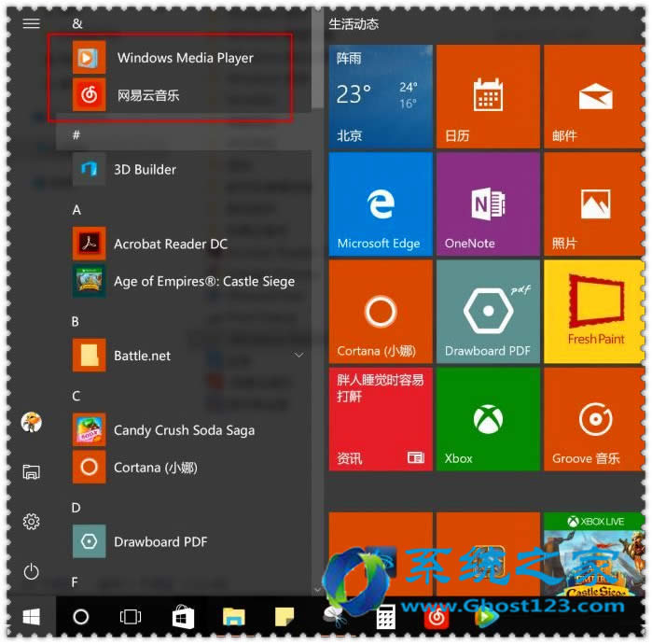Open the OneNote tile
Viewport: 652px width, 644px height.
point(488,204)
